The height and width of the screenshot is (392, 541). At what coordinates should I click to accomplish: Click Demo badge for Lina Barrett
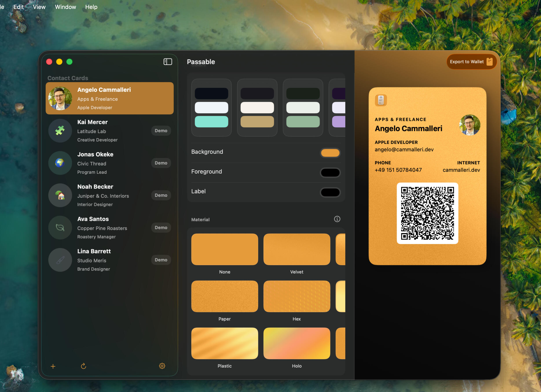[x=161, y=260]
